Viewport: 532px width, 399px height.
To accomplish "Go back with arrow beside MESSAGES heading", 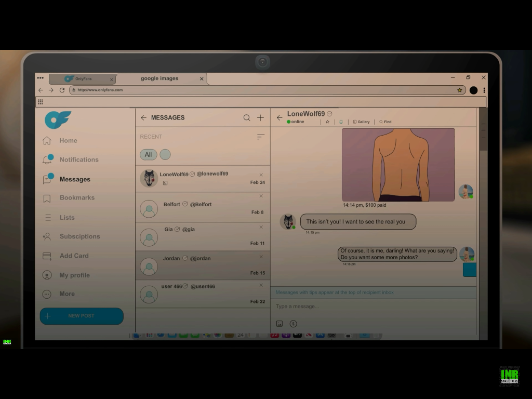I will pos(143,118).
